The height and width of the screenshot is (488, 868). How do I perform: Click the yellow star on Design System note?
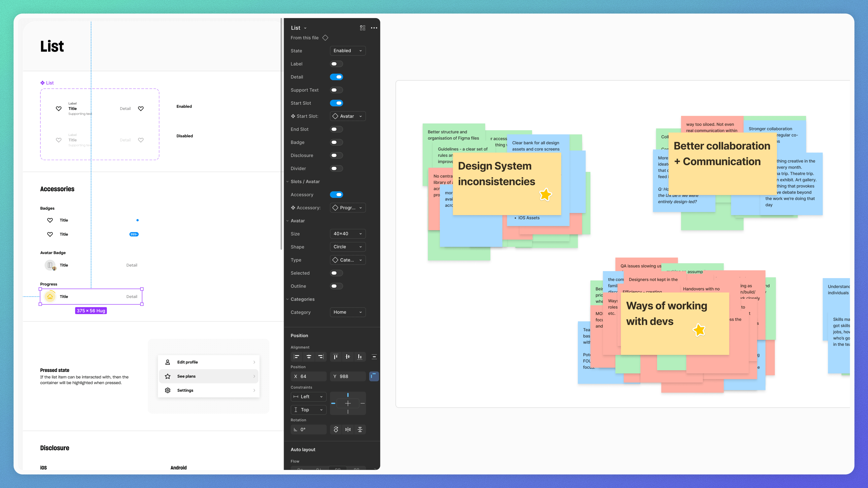pyautogui.click(x=545, y=195)
